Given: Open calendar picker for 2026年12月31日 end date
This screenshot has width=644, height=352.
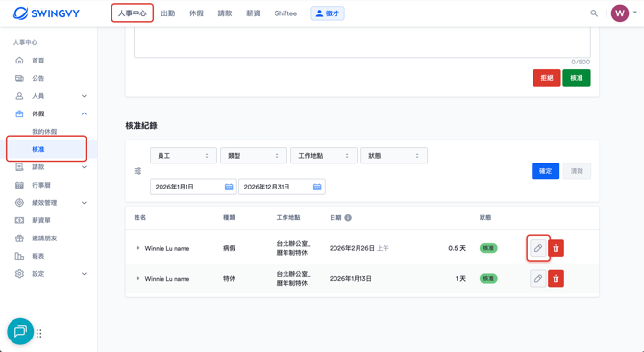Looking at the screenshot, I should [x=317, y=187].
